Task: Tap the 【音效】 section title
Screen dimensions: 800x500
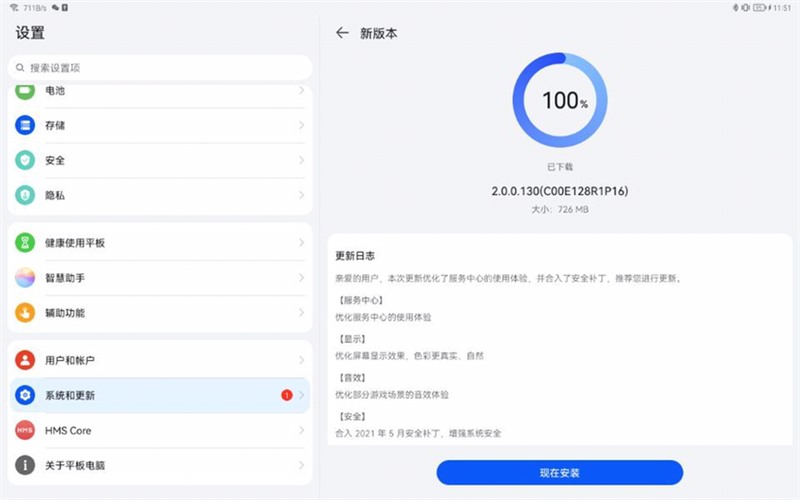Action: [352, 378]
